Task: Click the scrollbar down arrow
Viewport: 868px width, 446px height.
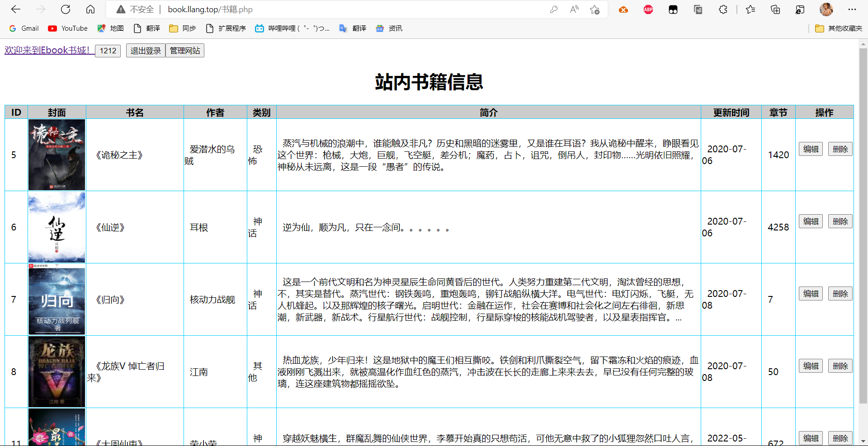Action: [863, 441]
